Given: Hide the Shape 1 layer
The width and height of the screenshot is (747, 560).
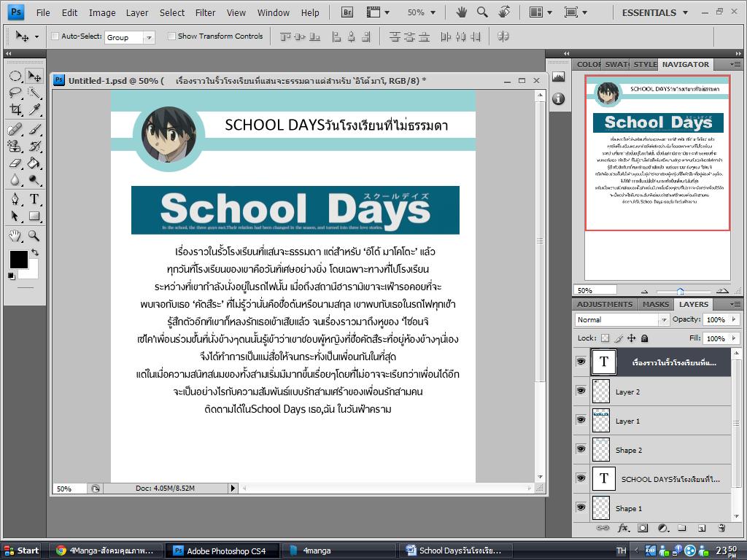Looking at the screenshot, I should 581,507.
